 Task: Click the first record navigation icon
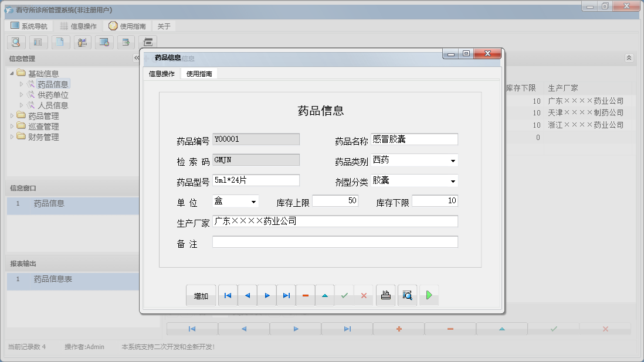pos(228,295)
